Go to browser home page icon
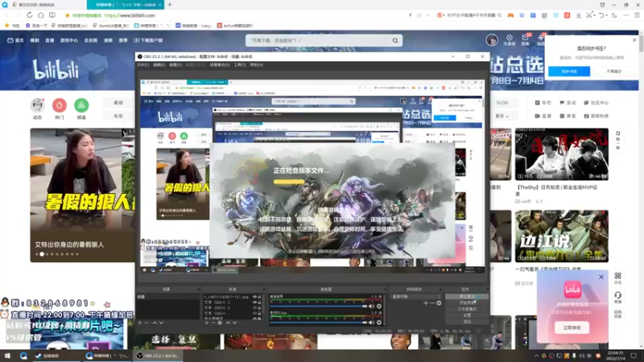 click(x=41, y=15)
